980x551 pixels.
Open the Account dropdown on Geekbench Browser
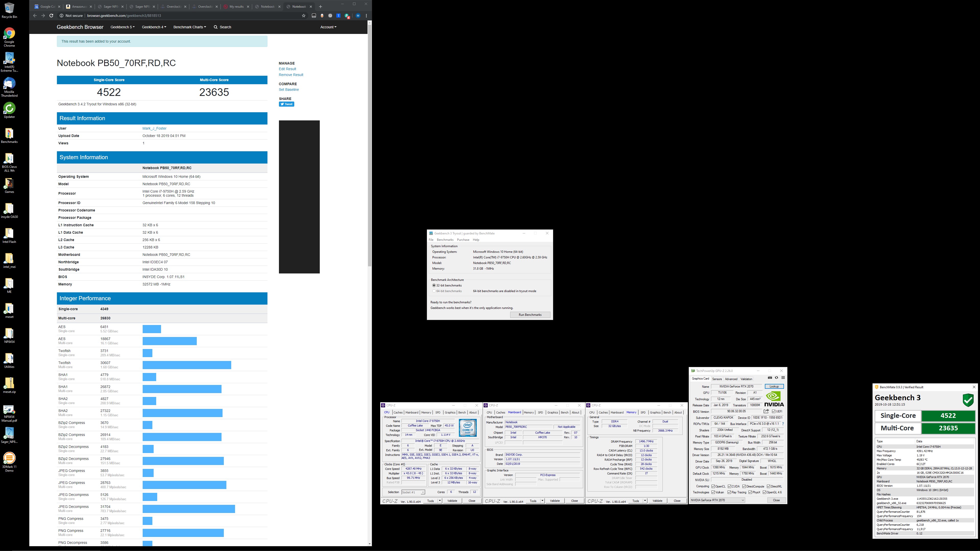click(328, 27)
